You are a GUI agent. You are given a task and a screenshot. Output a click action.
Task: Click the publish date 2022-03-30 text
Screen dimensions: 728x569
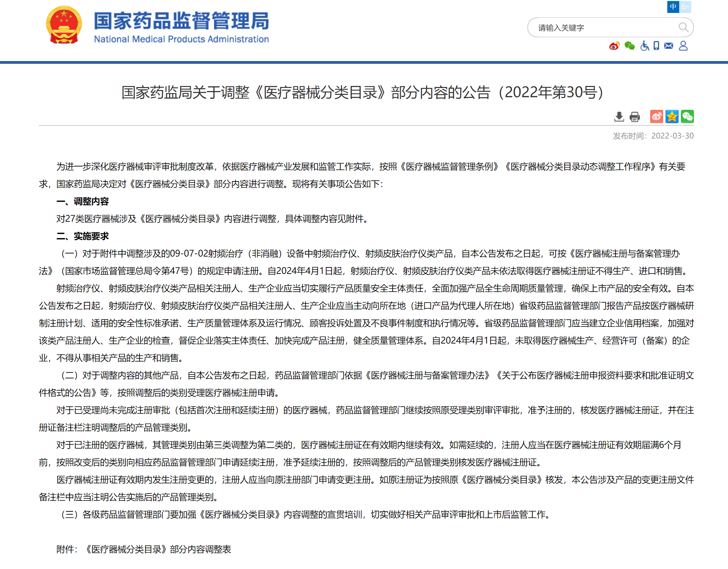click(672, 136)
